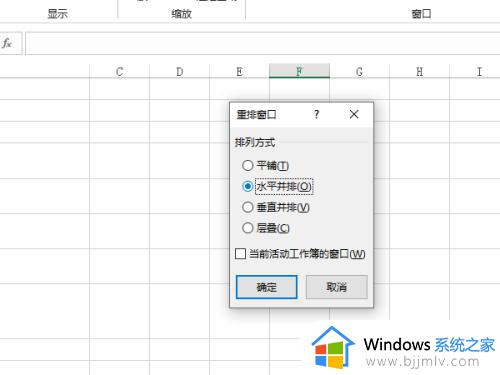Select column E header
500x375 pixels.
click(x=239, y=72)
